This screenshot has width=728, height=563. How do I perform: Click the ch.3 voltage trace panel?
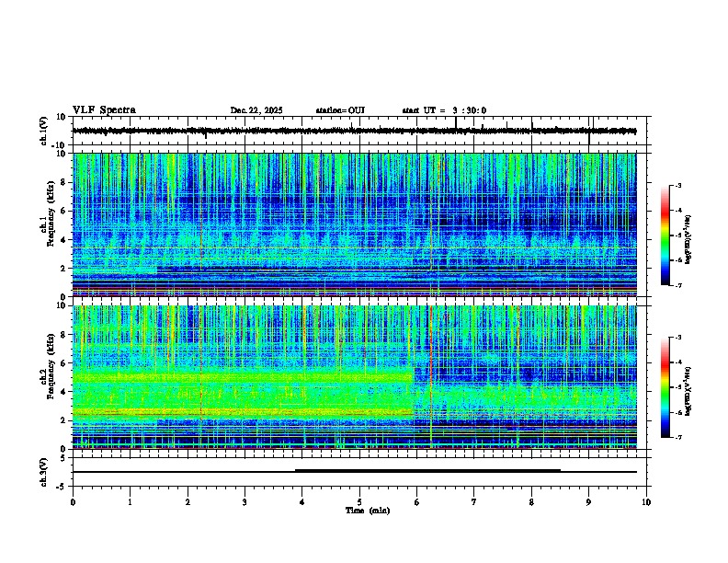(361, 472)
